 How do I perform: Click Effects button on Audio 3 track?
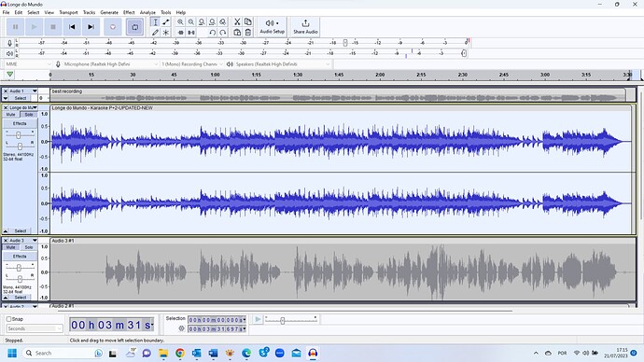20,257
